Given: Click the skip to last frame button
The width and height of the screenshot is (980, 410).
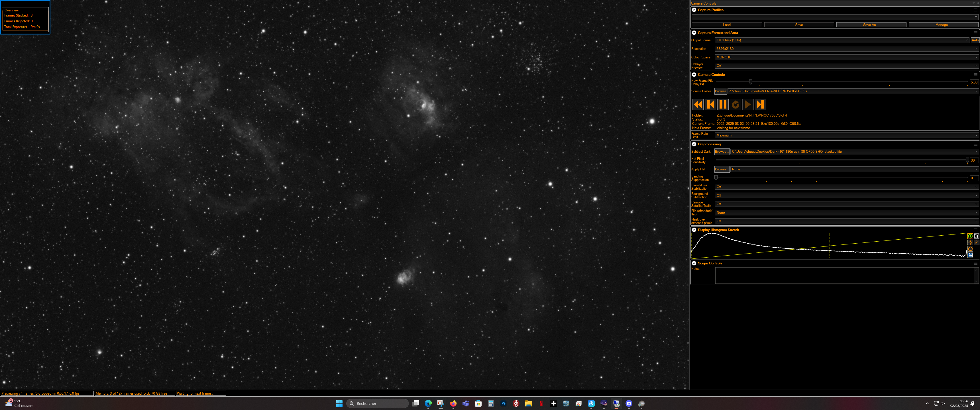Looking at the screenshot, I should point(760,105).
